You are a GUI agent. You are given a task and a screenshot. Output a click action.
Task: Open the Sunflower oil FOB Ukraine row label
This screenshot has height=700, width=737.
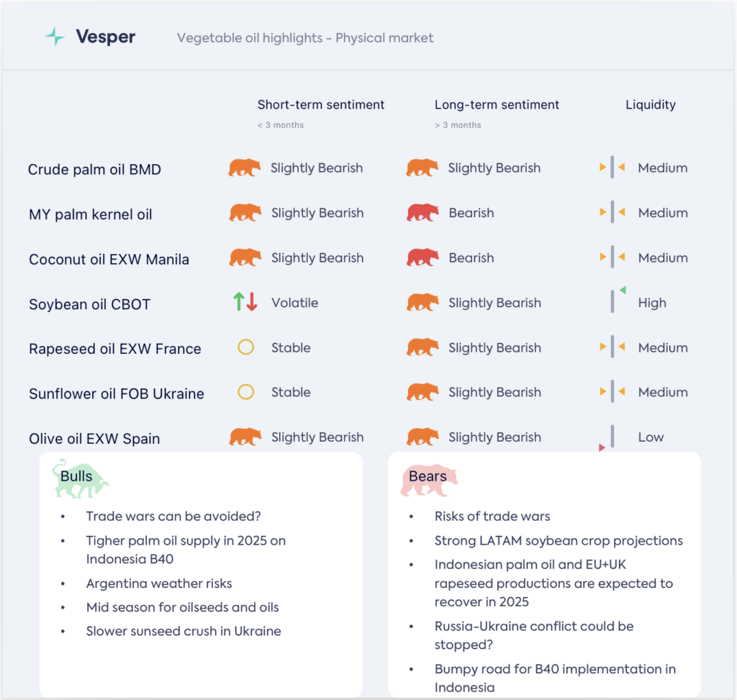point(117,394)
